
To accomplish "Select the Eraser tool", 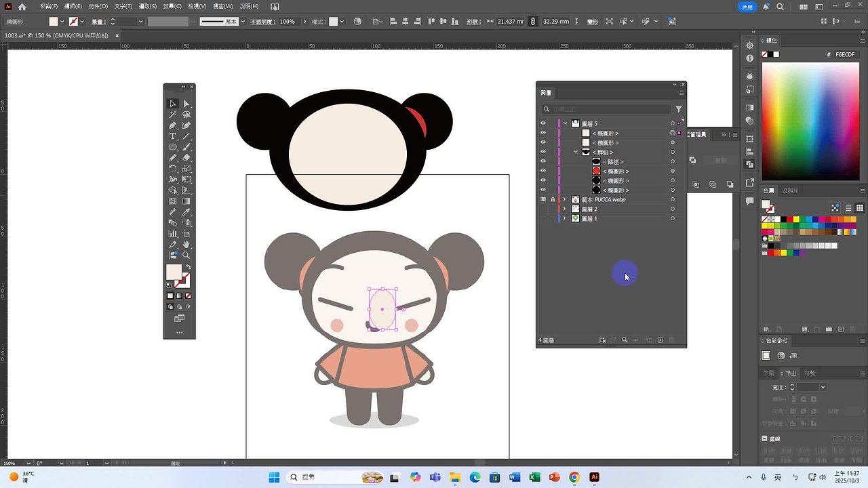I will click(x=186, y=158).
